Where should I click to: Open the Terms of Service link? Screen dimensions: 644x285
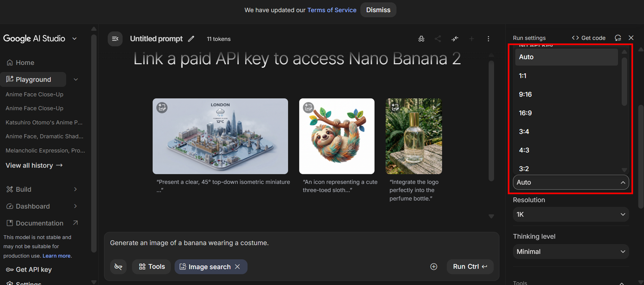coord(332,10)
